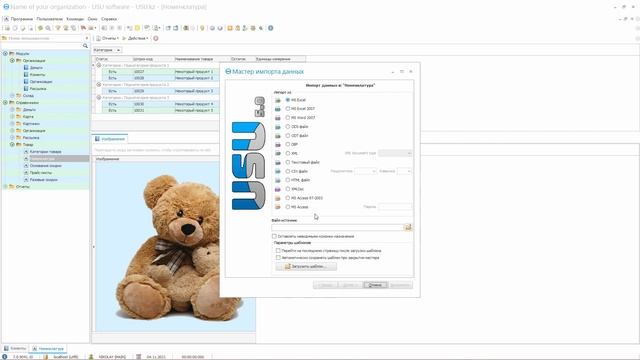The width and height of the screenshot is (640, 360).
Task: Open the Действия dropdown in toolbar
Action: [135, 38]
